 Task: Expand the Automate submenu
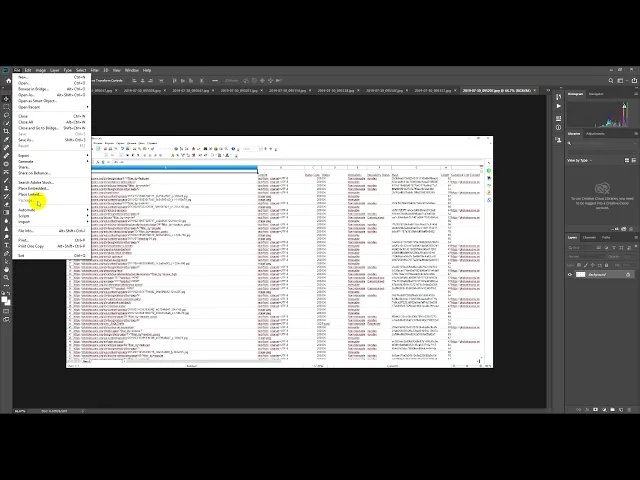[x=52, y=210]
